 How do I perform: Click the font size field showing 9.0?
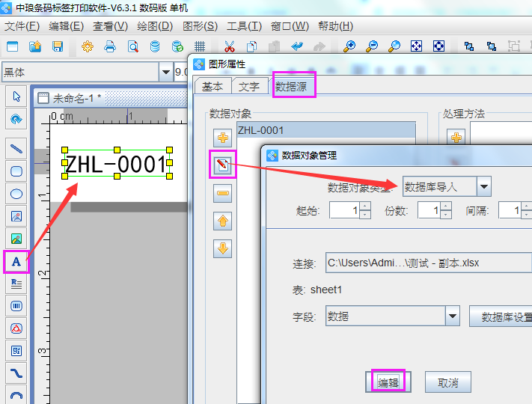pyautogui.click(x=180, y=72)
